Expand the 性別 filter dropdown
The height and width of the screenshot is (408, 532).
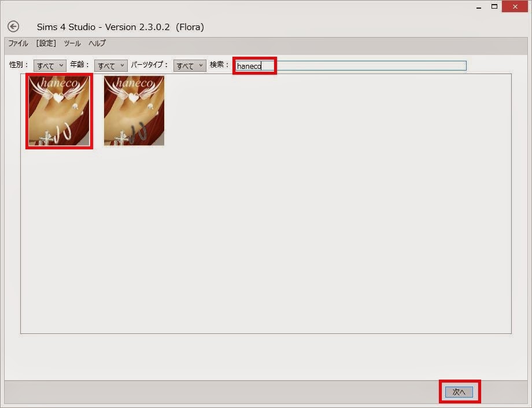click(50, 65)
